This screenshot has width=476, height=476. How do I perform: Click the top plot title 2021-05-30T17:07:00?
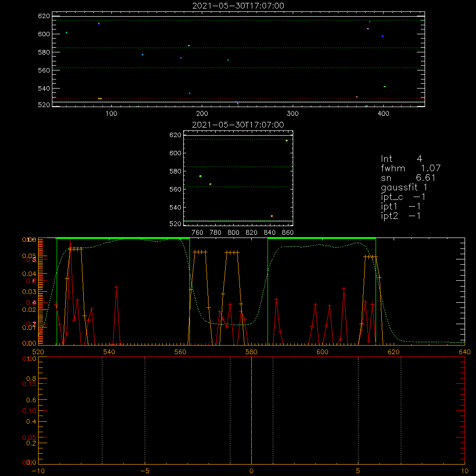click(238, 6)
